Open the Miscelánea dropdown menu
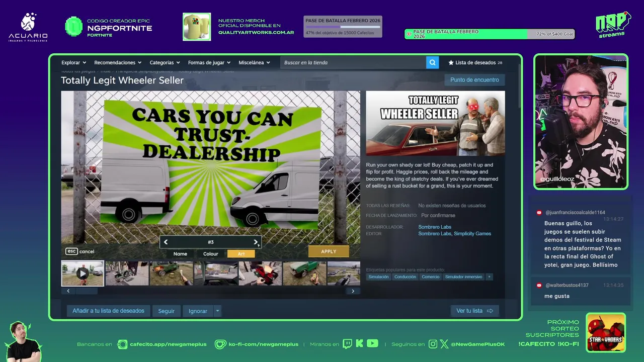 click(x=254, y=62)
